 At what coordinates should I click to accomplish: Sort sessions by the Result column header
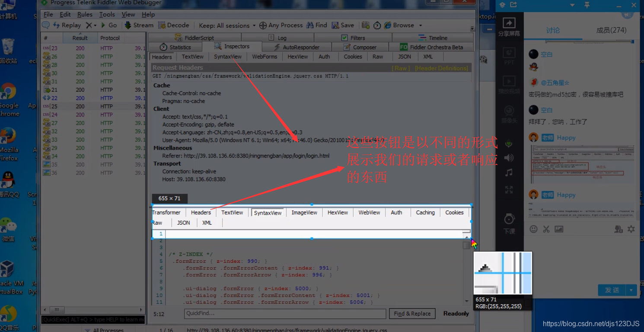80,38
